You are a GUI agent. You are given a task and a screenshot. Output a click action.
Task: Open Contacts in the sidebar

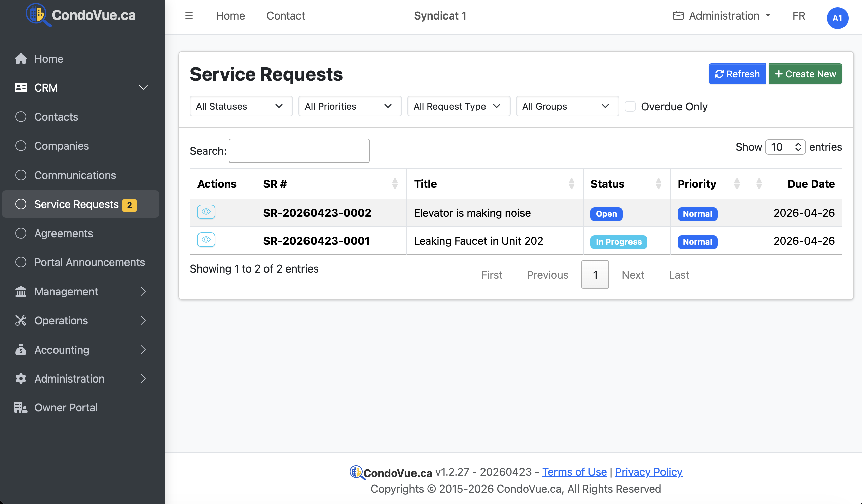[x=56, y=117]
